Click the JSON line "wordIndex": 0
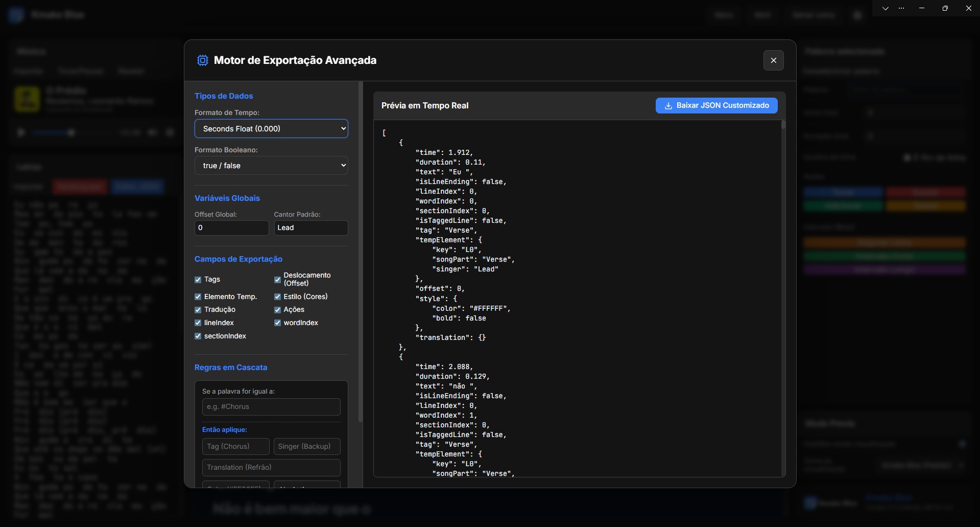This screenshot has height=527, width=980. coord(446,201)
